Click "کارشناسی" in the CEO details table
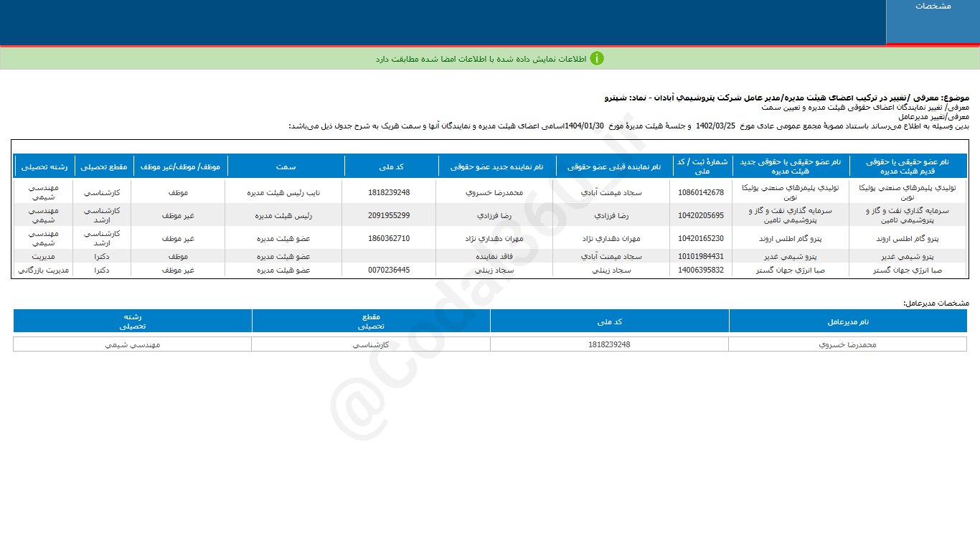Screen dimensions: 980x551 point(370,344)
